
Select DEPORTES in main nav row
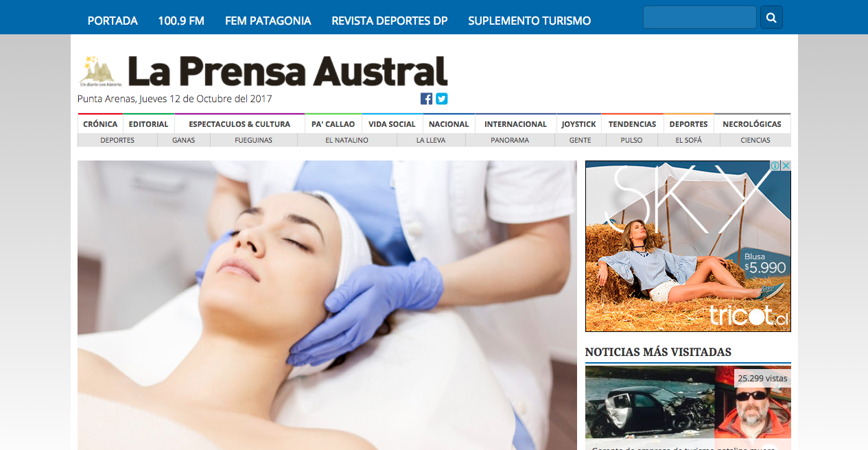pyautogui.click(x=689, y=124)
